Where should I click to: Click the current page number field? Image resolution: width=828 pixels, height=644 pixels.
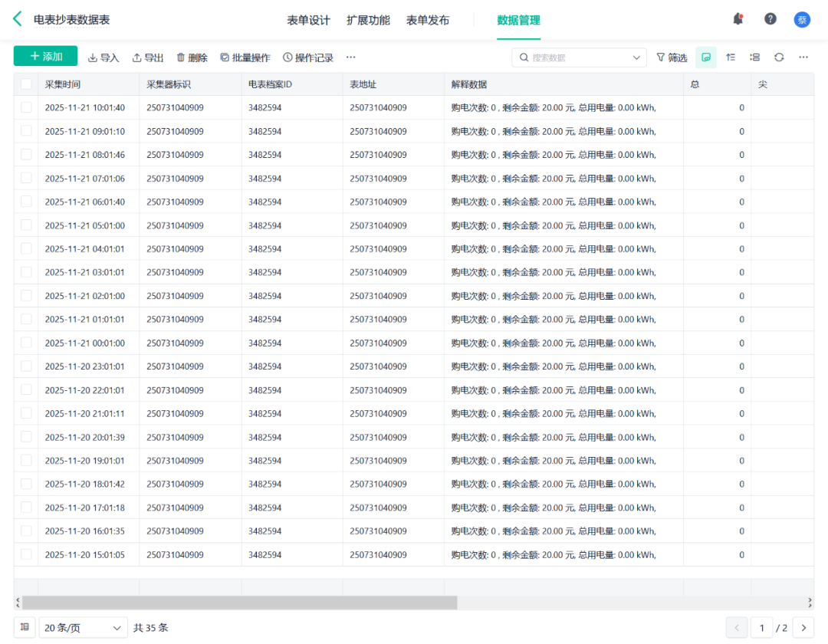pyautogui.click(x=761, y=628)
